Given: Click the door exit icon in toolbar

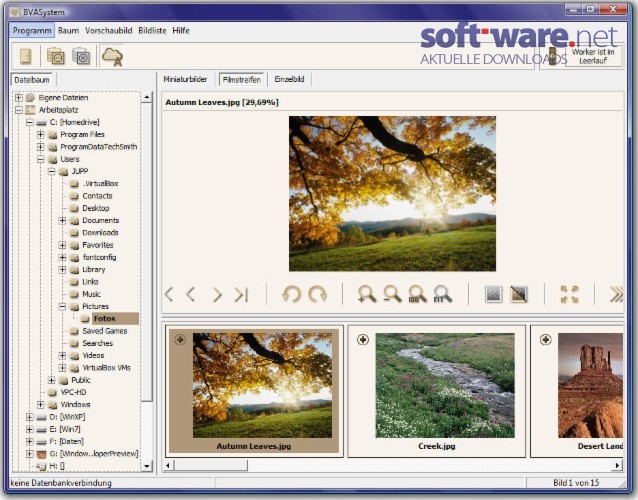Looking at the screenshot, I should [26, 56].
